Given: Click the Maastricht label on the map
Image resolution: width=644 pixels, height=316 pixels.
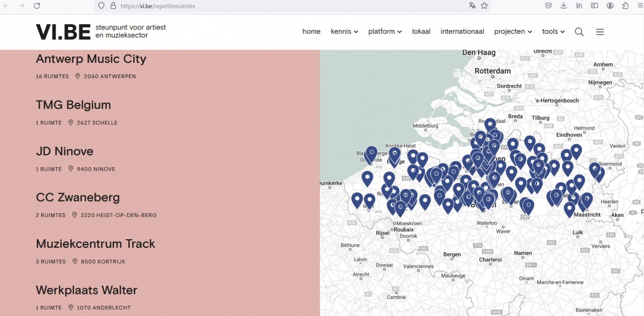Looking at the screenshot, I should pyautogui.click(x=587, y=214).
